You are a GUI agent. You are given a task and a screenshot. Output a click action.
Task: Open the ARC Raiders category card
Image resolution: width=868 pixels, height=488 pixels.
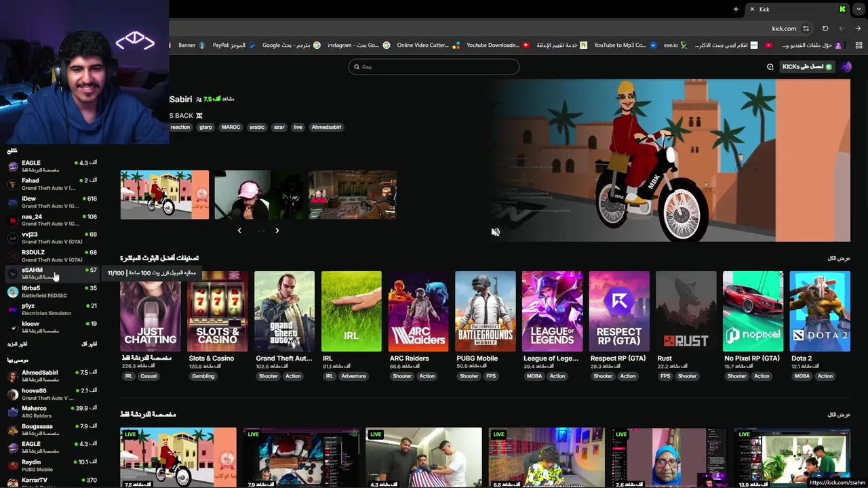tap(418, 311)
